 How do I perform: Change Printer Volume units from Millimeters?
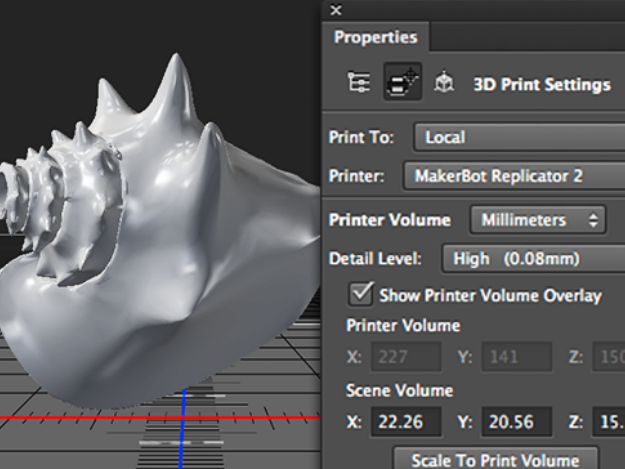[x=538, y=220]
